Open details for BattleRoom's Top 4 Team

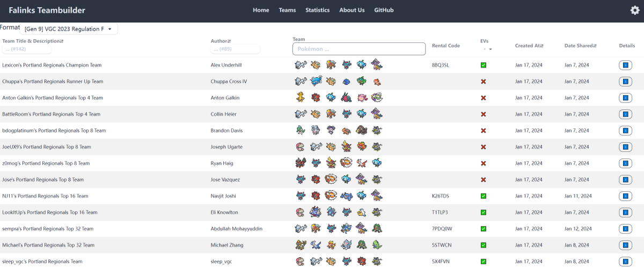tap(625, 114)
